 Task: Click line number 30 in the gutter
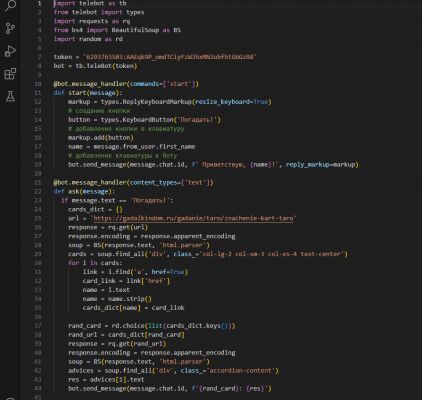pyautogui.click(x=38, y=263)
